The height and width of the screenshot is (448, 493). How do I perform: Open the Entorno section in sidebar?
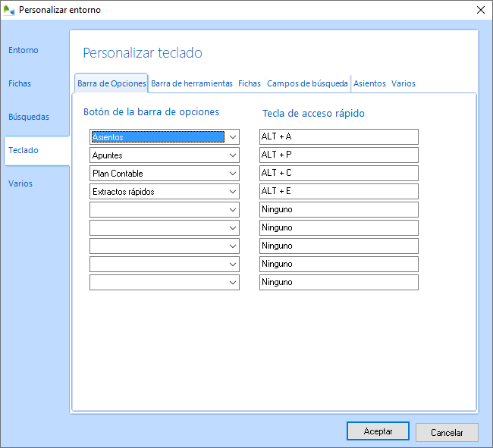click(24, 50)
